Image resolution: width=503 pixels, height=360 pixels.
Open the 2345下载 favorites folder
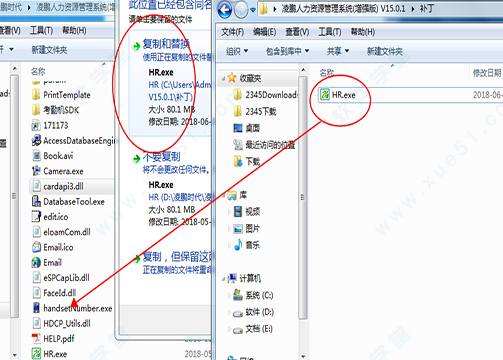[255, 111]
